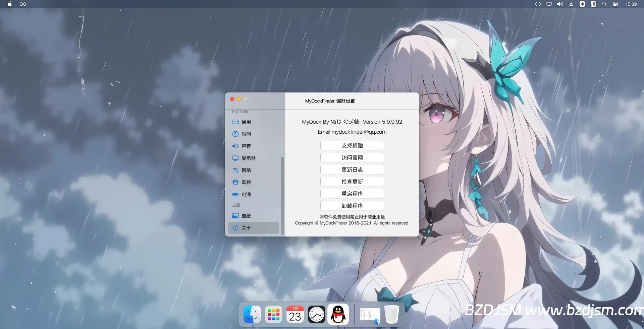Open the Apple logo menu
Viewport: 644px width, 329px height.
coord(10,4)
